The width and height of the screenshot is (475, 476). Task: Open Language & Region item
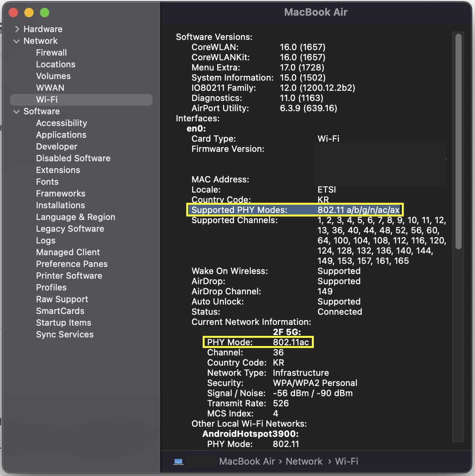point(76,217)
